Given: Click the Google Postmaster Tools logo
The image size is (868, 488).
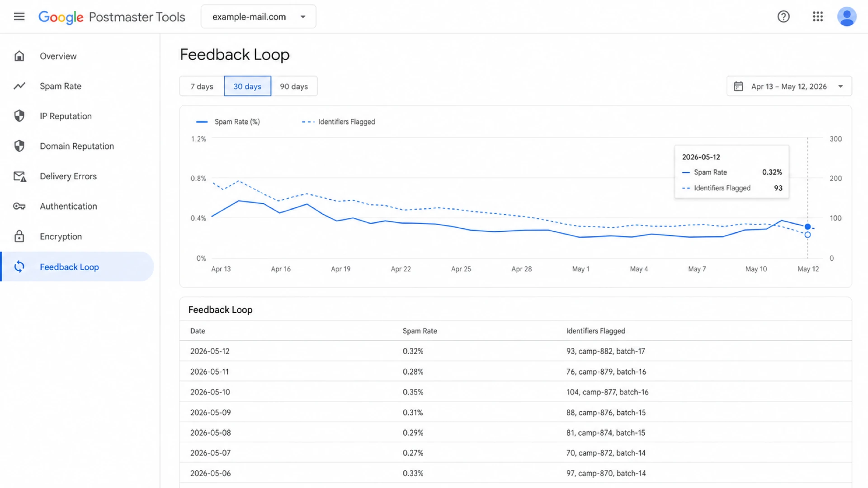Looking at the screenshot, I should [x=112, y=17].
